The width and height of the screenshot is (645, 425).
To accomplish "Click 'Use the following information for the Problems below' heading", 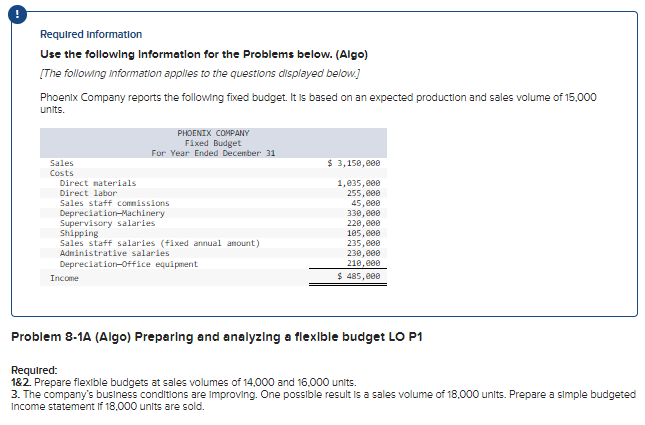I will click(x=204, y=54).
